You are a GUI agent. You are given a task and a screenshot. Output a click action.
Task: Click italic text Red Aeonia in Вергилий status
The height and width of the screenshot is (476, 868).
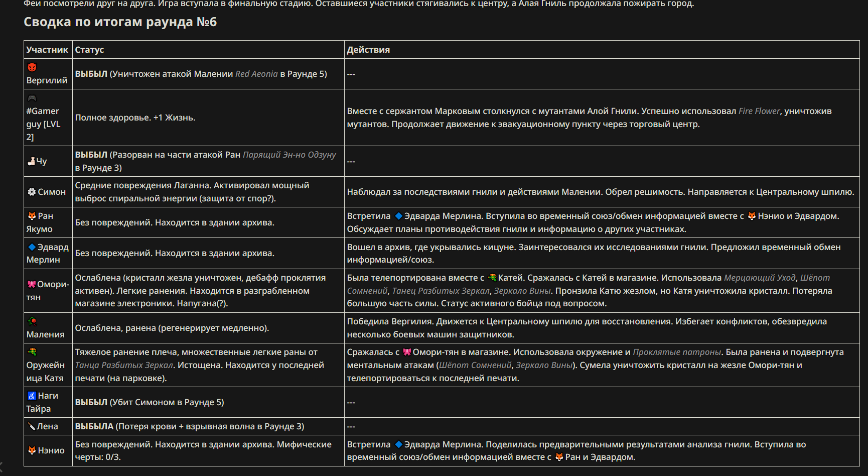coord(256,74)
